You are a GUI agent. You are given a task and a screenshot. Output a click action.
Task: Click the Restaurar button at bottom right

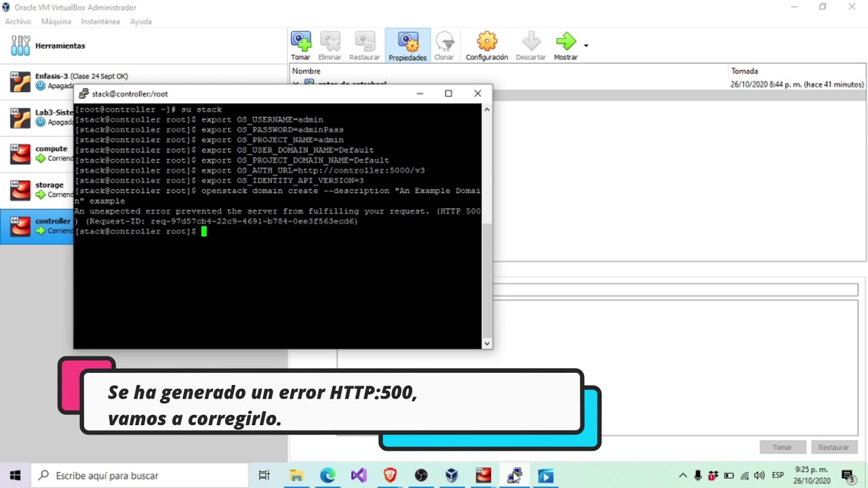(833, 447)
